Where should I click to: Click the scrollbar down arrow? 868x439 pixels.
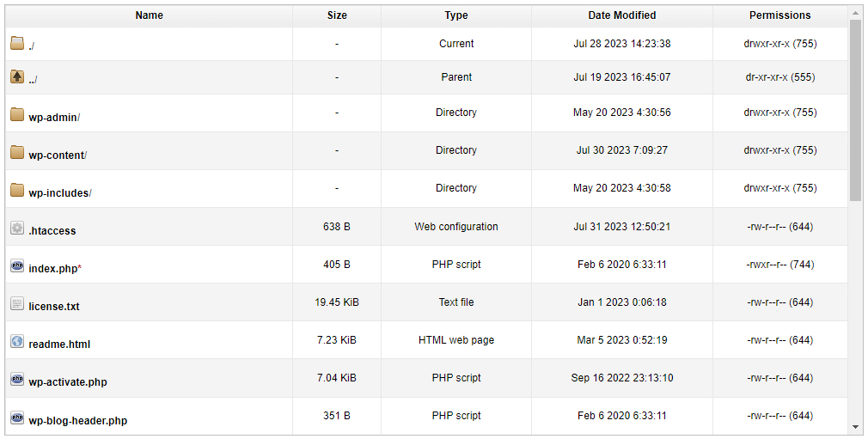[x=855, y=427]
